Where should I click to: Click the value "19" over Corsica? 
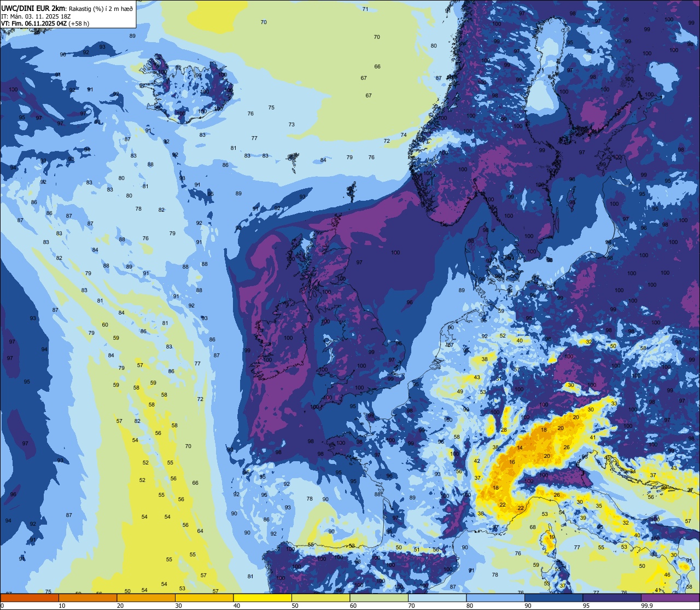pyautogui.click(x=552, y=537)
